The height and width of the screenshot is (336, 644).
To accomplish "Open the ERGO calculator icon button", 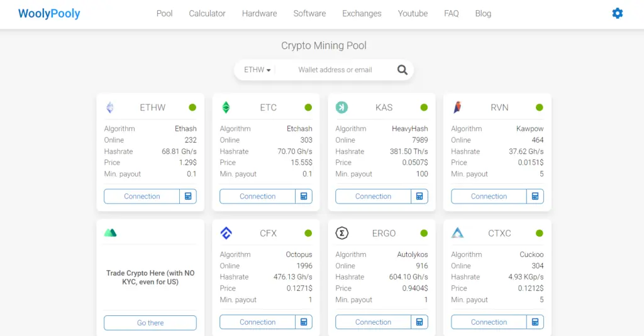I will 419,322.
